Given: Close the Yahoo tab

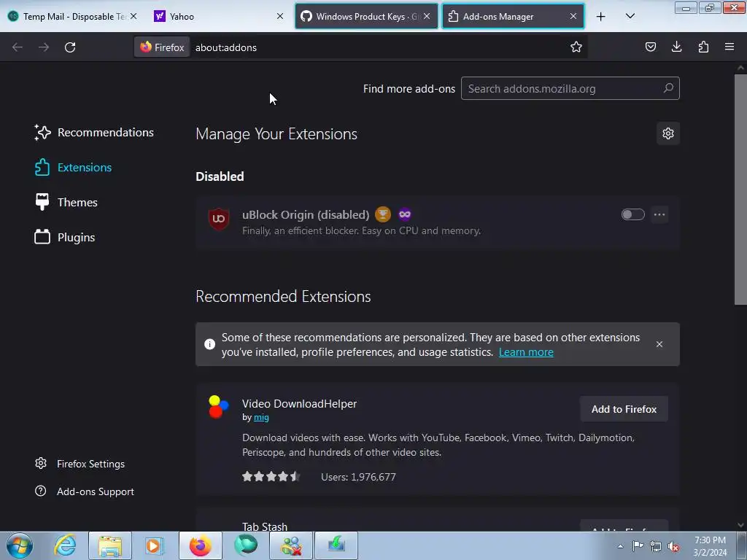Looking at the screenshot, I should [x=280, y=16].
